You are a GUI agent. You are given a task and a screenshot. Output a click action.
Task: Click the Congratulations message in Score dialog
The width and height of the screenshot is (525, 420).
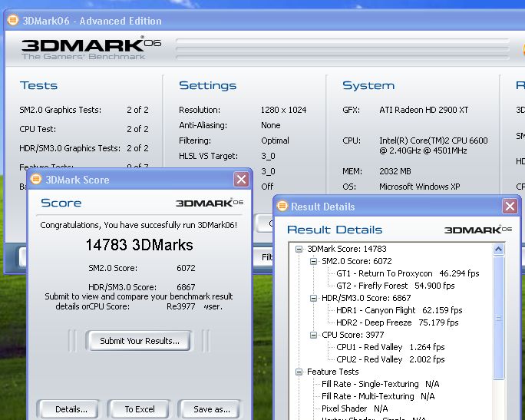pos(139,225)
